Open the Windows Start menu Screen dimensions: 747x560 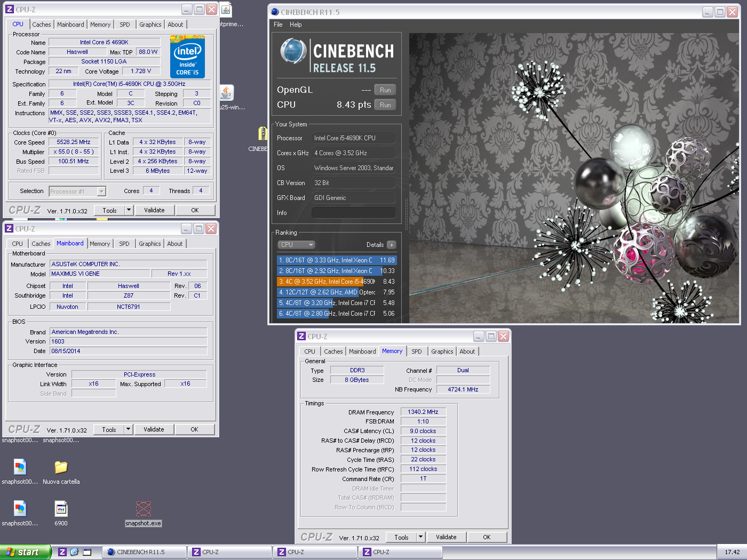26,552
